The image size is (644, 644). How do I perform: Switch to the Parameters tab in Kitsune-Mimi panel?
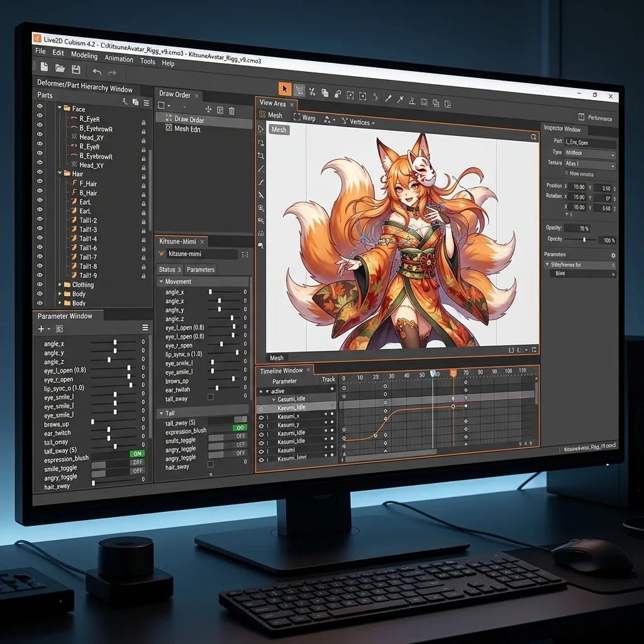(x=201, y=269)
